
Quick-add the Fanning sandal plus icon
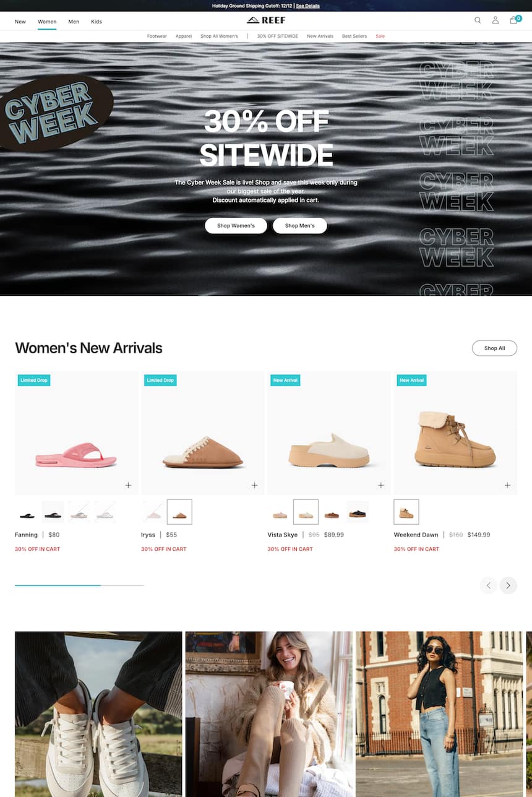pyautogui.click(x=128, y=485)
